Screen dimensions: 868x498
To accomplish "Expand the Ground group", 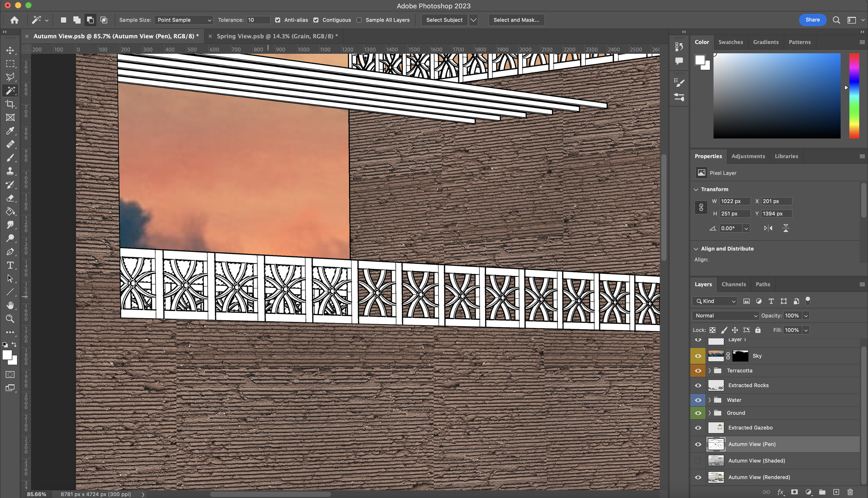I will [x=709, y=413].
